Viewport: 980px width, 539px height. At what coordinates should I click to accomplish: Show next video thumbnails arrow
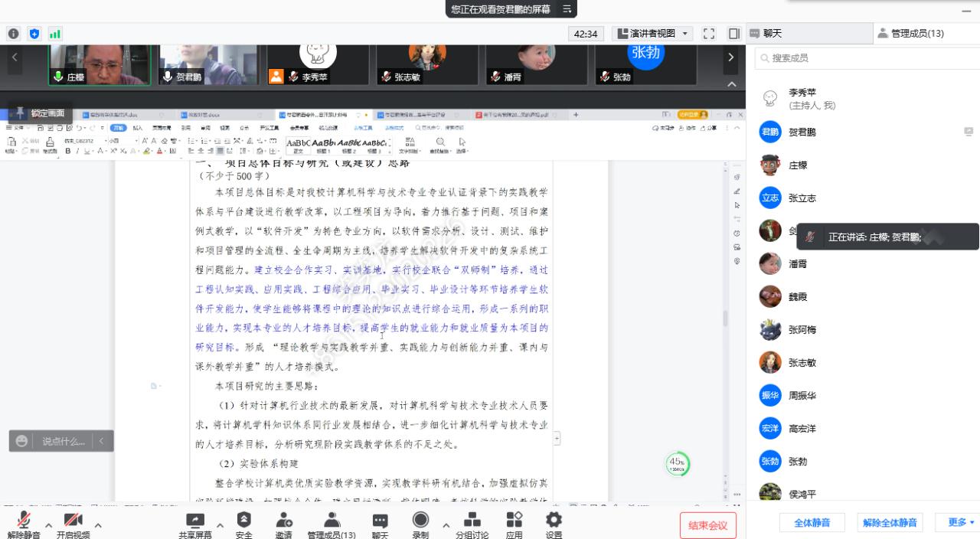pos(730,57)
